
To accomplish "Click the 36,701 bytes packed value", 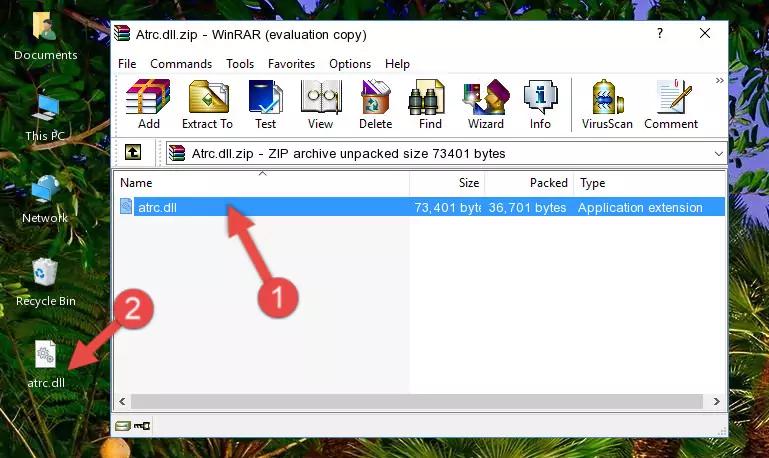I will tap(527, 207).
